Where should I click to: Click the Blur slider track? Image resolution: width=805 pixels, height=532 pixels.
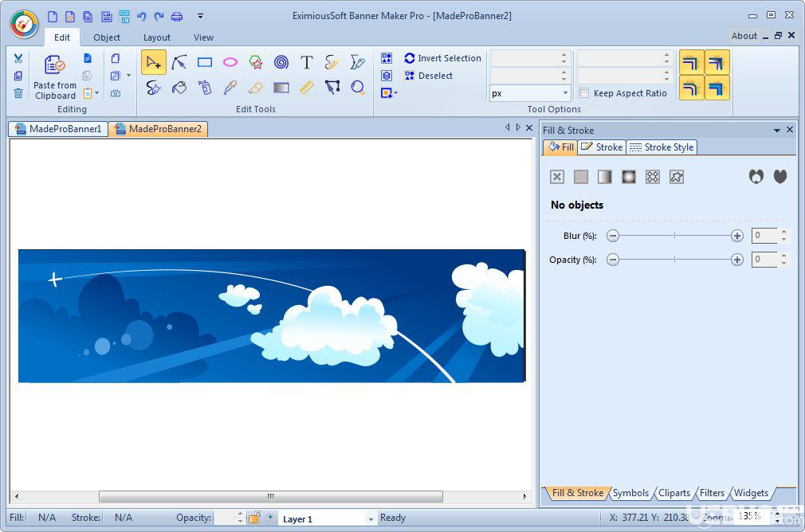674,236
